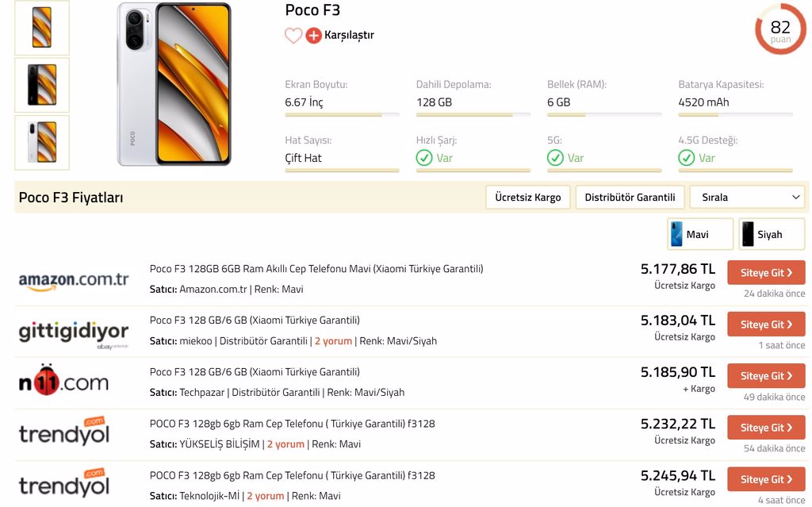
Task: Open the Techpazar listing title on n11
Action: coord(255,372)
